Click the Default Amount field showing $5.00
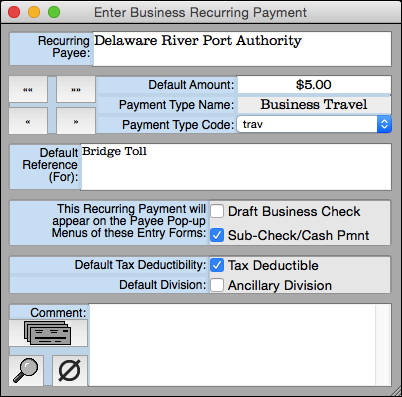 click(314, 85)
